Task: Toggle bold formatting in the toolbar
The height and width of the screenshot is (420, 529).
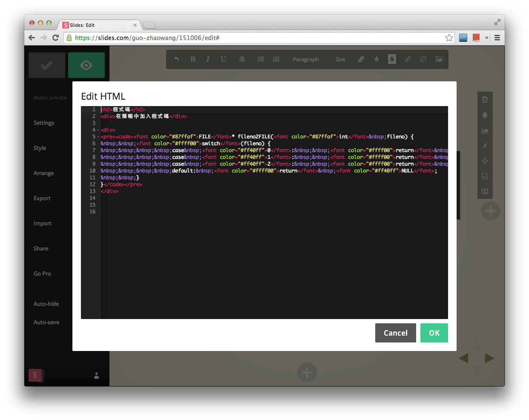Action: (x=193, y=59)
